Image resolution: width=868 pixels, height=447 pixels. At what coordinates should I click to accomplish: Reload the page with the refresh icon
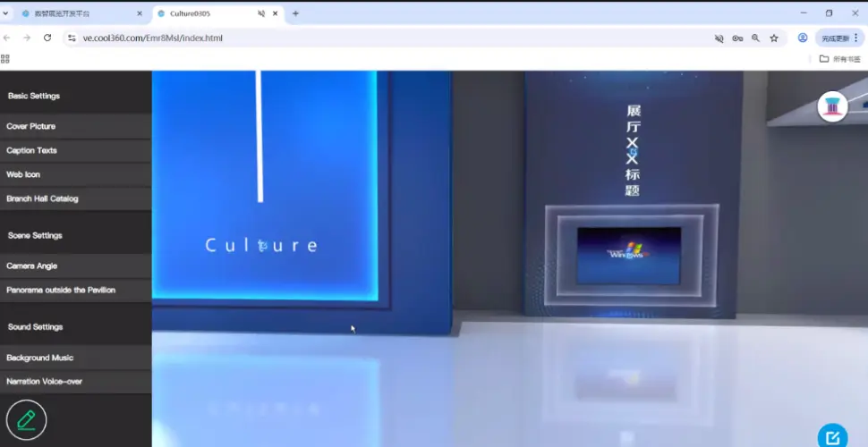click(47, 38)
